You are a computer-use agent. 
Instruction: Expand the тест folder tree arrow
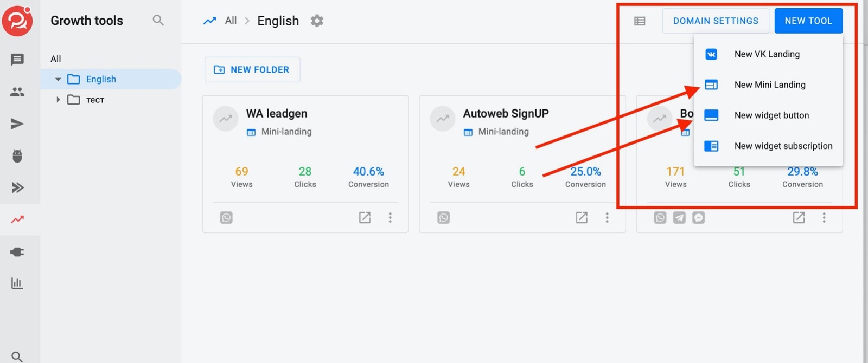tap(58, 100)
